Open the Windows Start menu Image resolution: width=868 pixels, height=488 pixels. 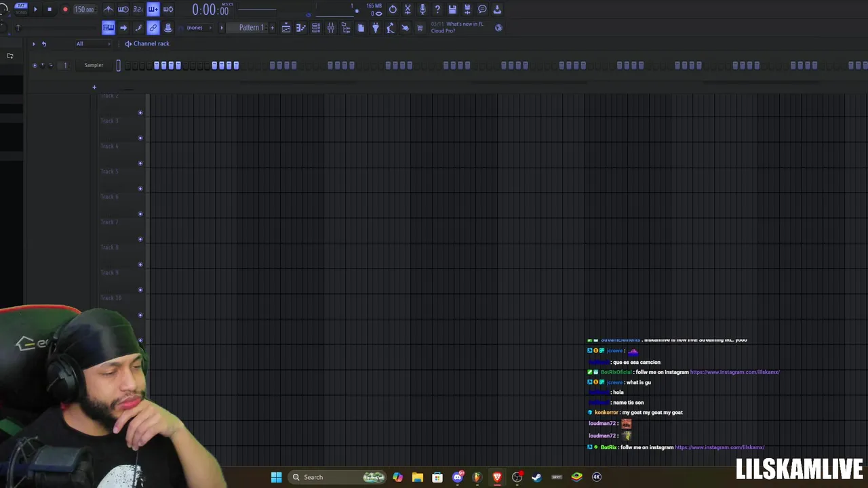276,477
